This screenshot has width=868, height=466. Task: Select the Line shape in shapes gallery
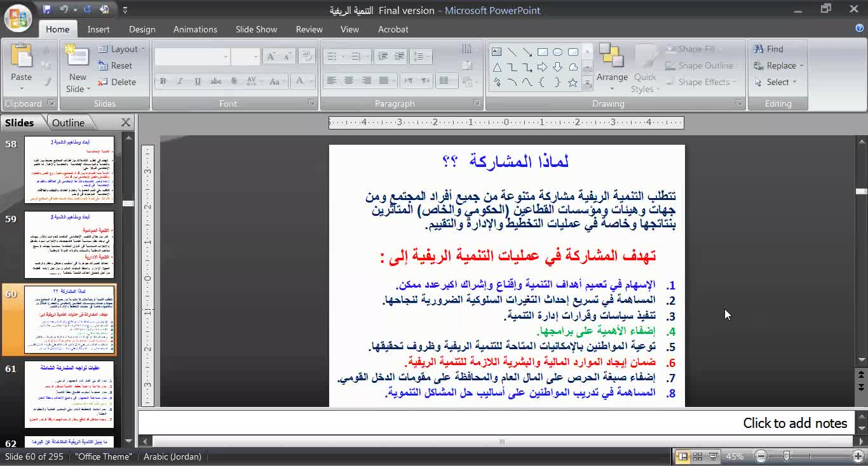point(512,52)
